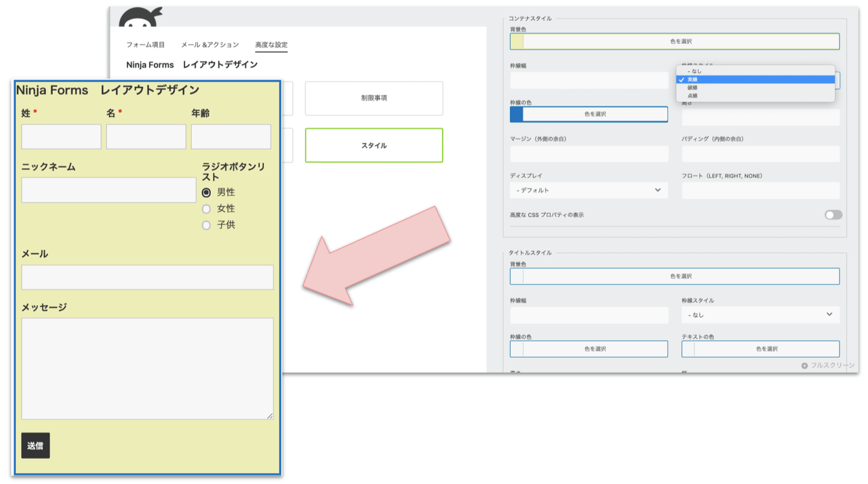Click the ラジオボタンリスト label text
The width and height of the screenshot is (868, 484).
pos(233,172)
